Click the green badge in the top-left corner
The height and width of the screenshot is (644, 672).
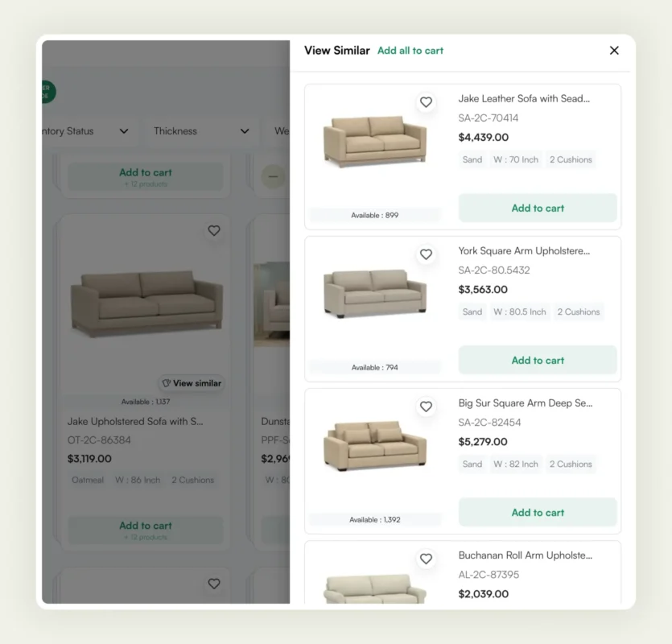(x=46, y=91)
